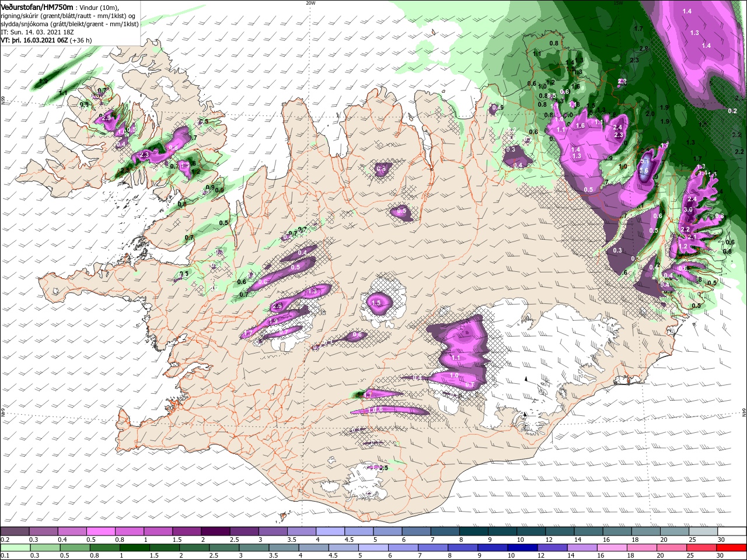Click the snow-scale swatch between 0.3 and 0.4
Viewport: 747px width, 560px height.
[x=43, y=531]
